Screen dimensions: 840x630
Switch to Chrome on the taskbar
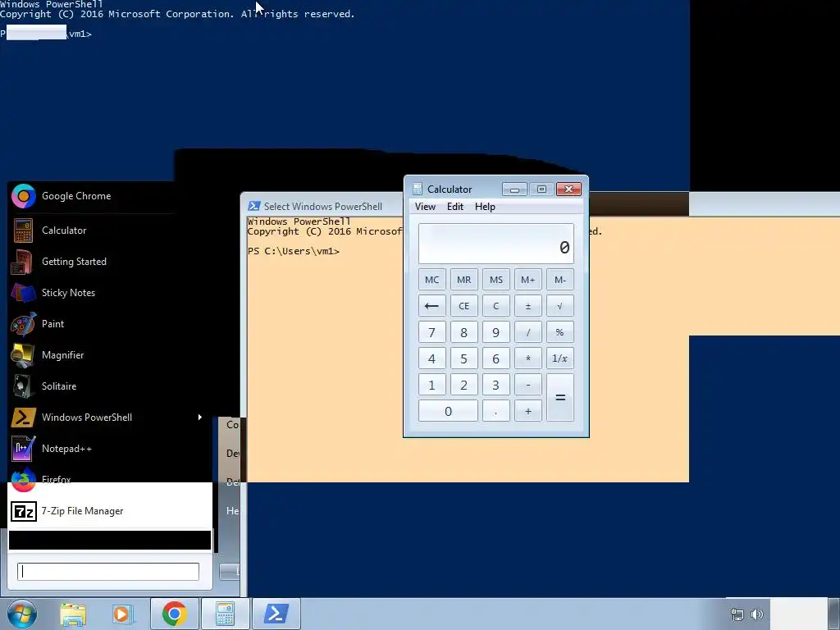[x=174, y=614]
